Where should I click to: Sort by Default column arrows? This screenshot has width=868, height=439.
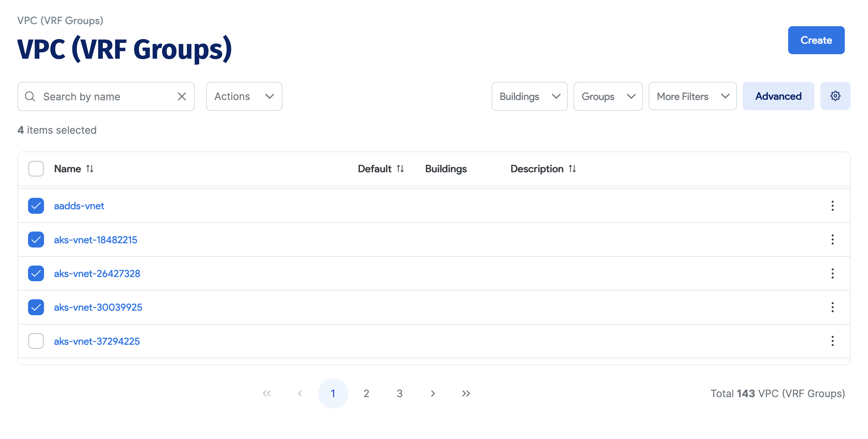pyautogui.click(x=400, y=169)
